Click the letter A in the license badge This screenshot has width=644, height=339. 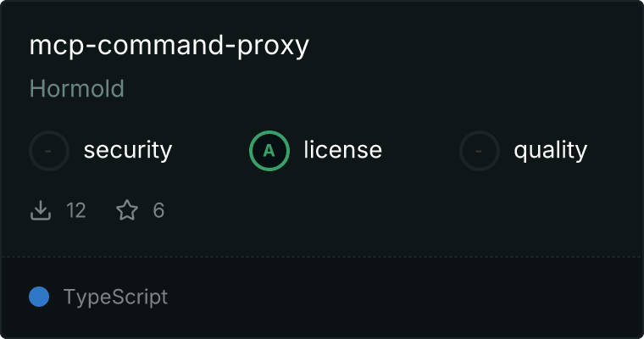point(269,151)
